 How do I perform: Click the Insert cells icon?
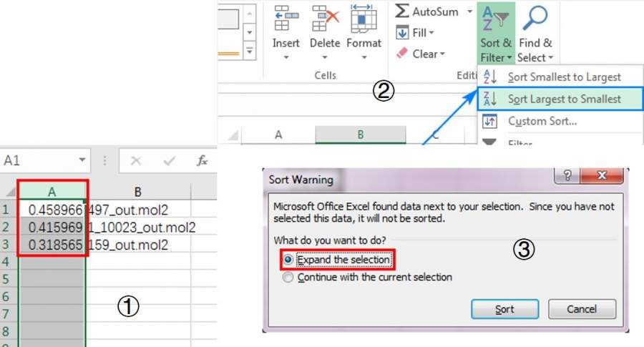286,18
